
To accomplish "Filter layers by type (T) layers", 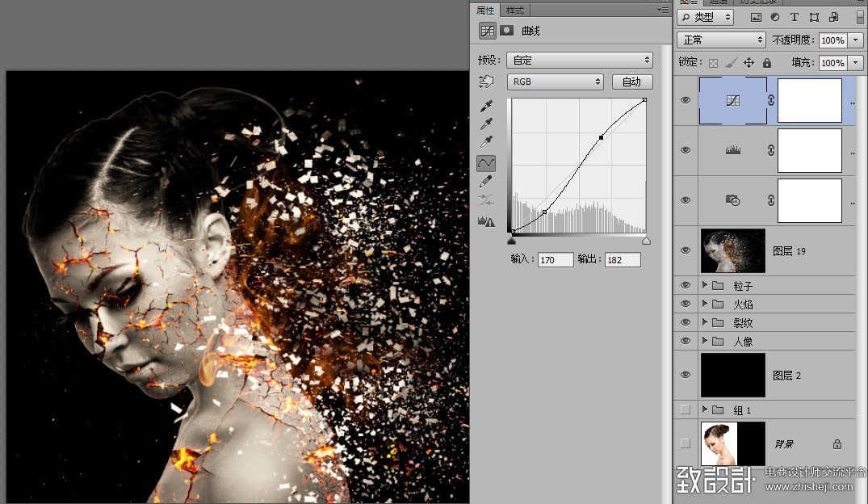I will tap(795, 17).
